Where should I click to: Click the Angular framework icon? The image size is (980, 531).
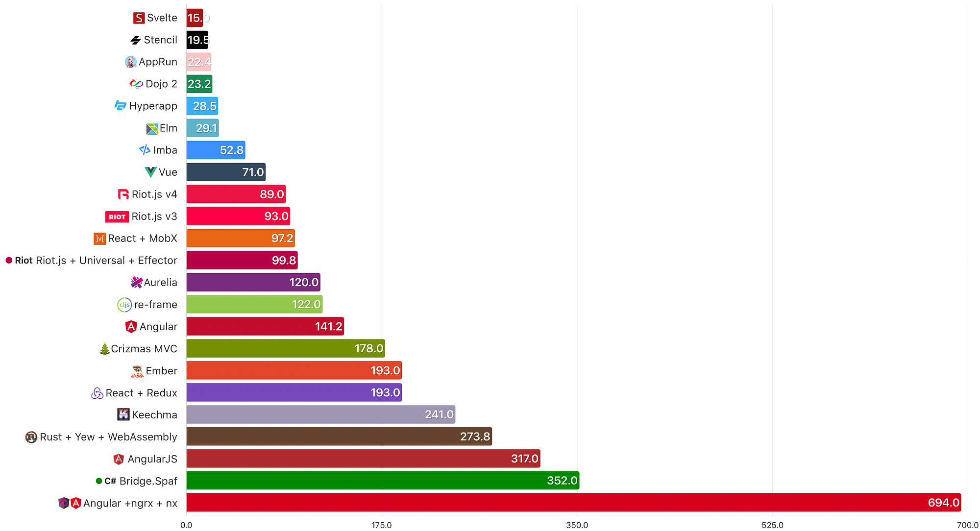coord(135,326)
